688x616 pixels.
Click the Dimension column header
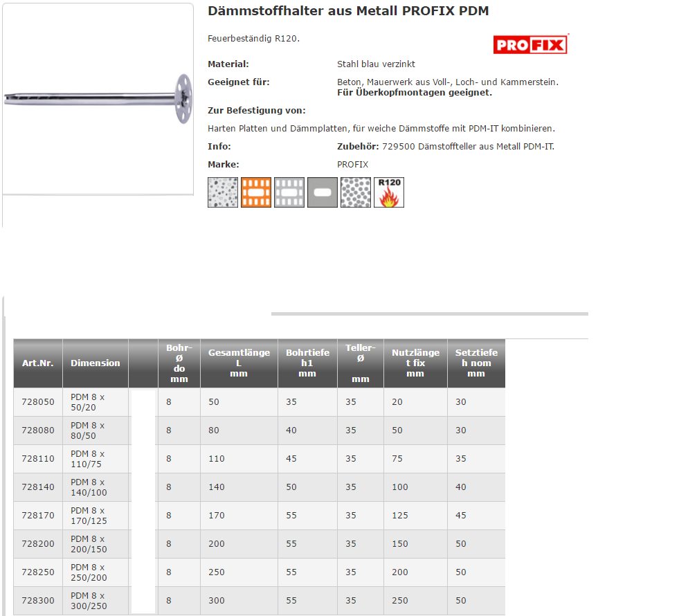pyautogui.click(x=95, y=363)
